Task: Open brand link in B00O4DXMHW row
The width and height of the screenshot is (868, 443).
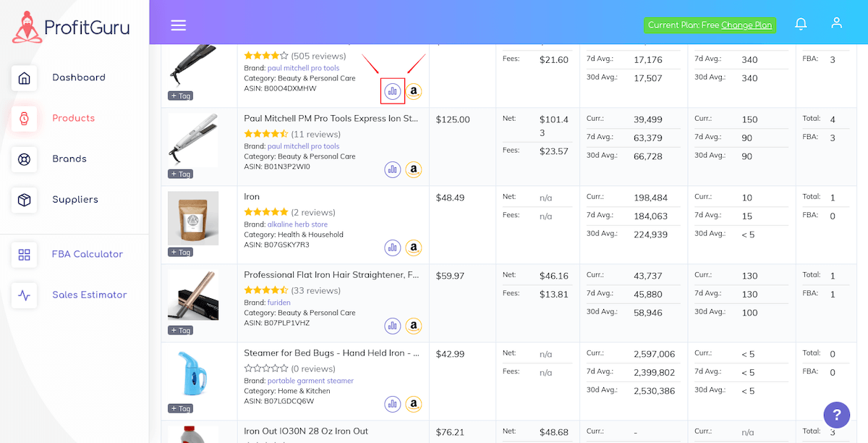Action: pos(303,68)
